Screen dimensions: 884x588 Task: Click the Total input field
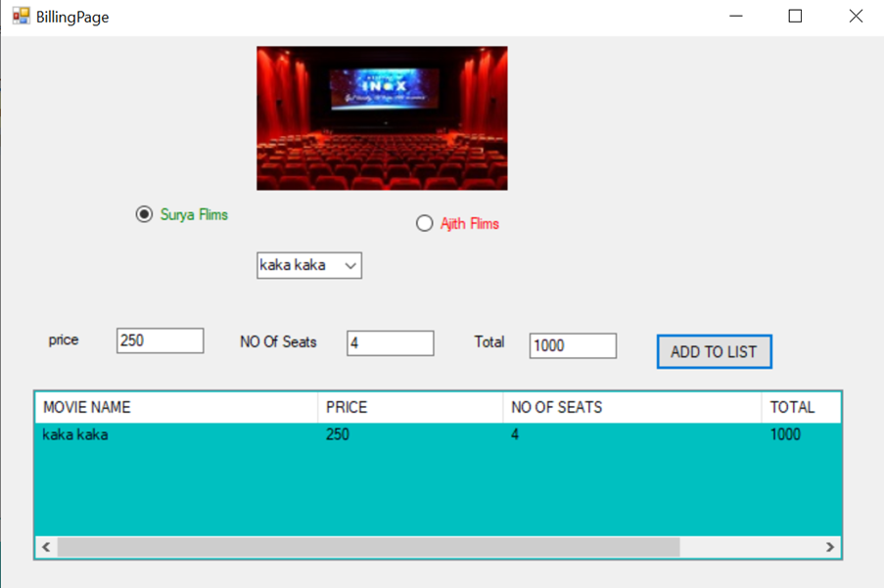[573, 345]
